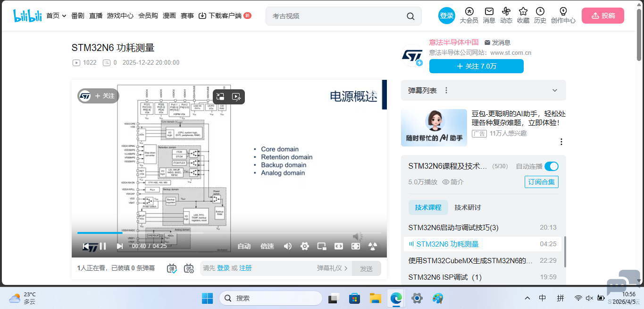644x309 pixels.
Task: Open ad options three-dot menu
Action: 561,142
